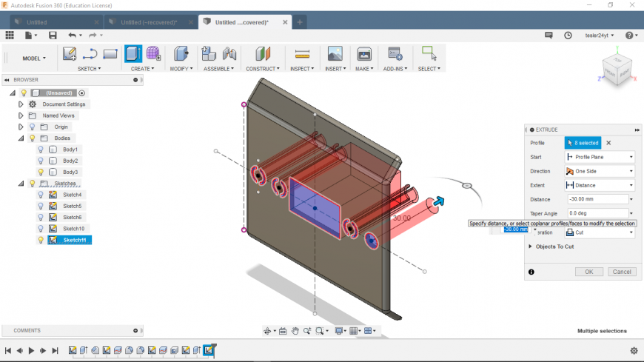Click the Save disk icon

tap(53, 35)
